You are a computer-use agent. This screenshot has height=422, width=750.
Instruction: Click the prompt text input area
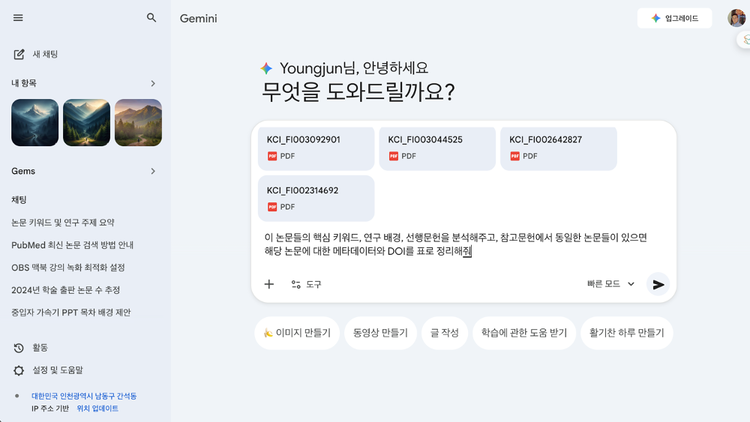point(460,244)
